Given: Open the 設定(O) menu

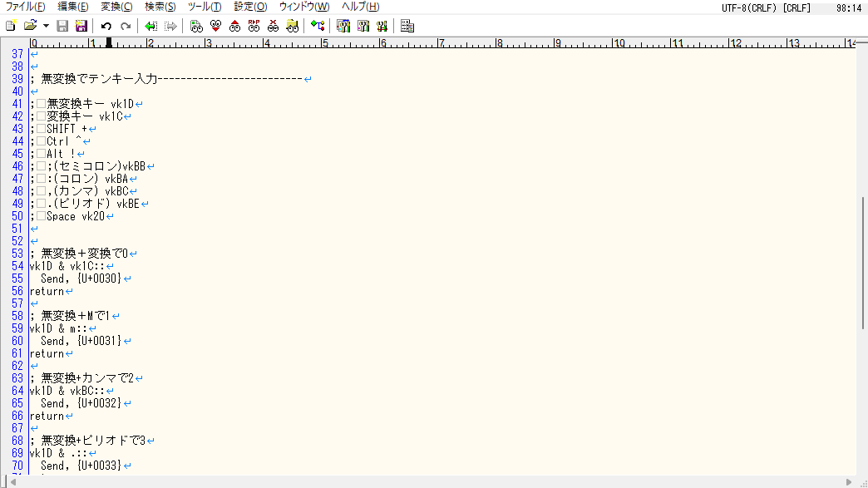Looking at the screenshot, I should [x=250, y=7].
